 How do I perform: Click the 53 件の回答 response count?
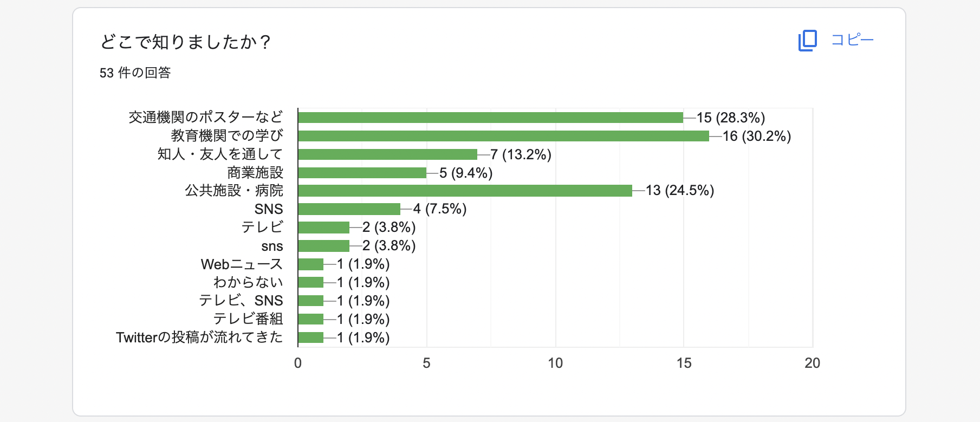135,73
